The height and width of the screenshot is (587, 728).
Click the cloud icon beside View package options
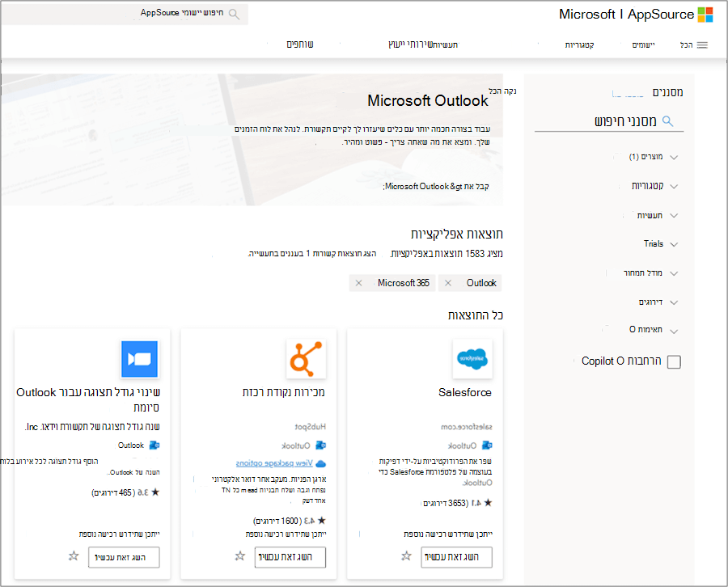click(320, 463)
